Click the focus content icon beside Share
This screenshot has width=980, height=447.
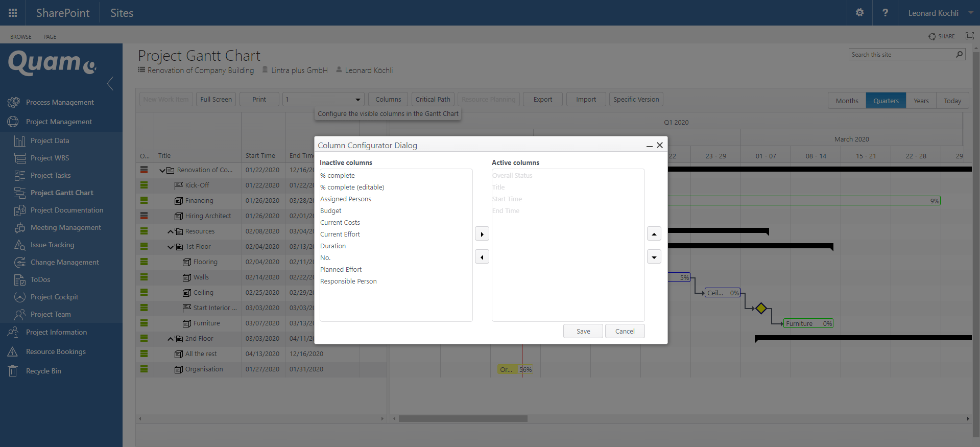click(969, 36)
